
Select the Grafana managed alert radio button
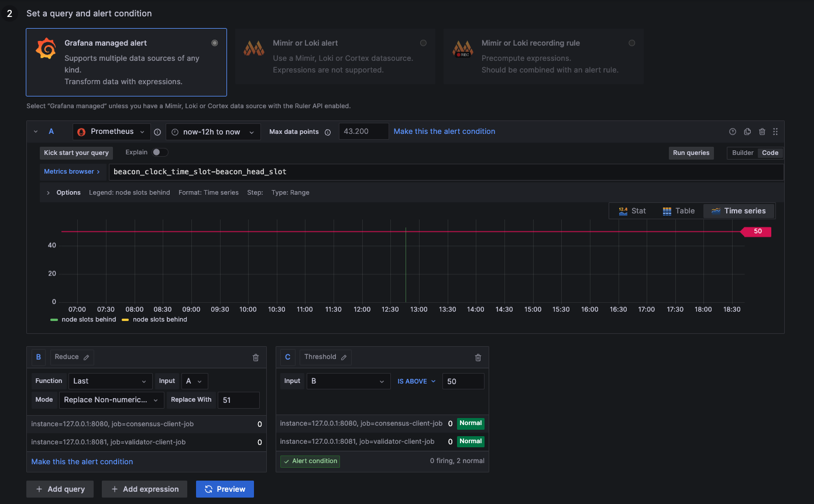215,43
